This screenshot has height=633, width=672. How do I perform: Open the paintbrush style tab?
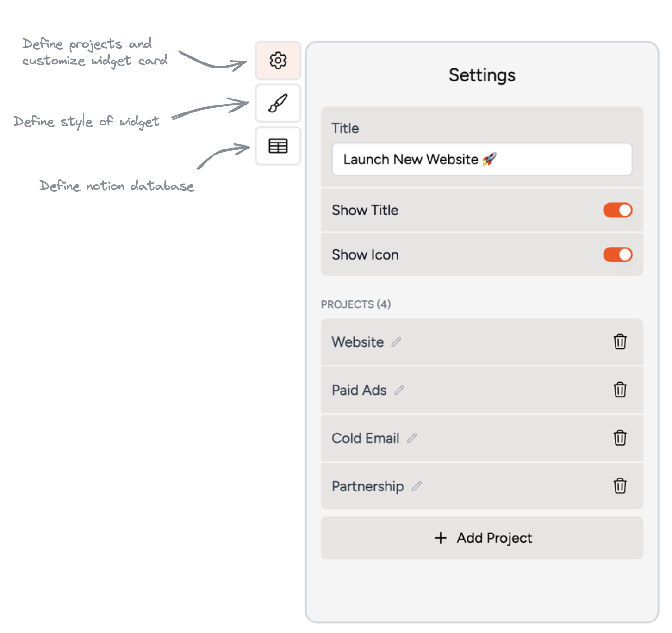click(x=278, y=103)
